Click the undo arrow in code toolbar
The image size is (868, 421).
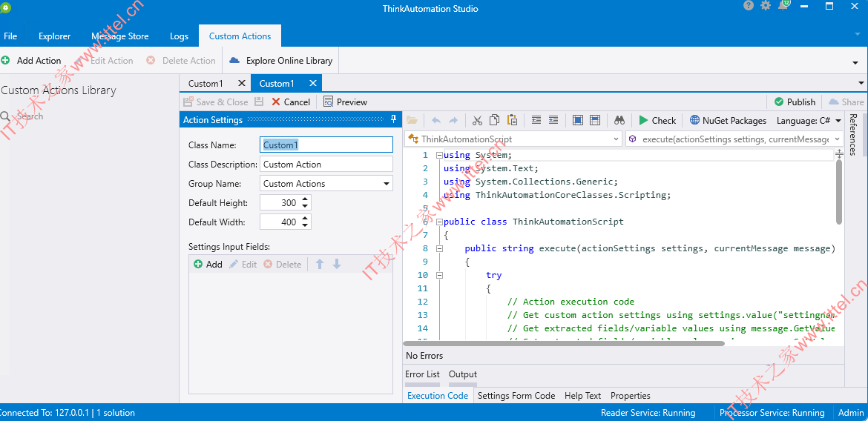435,120
